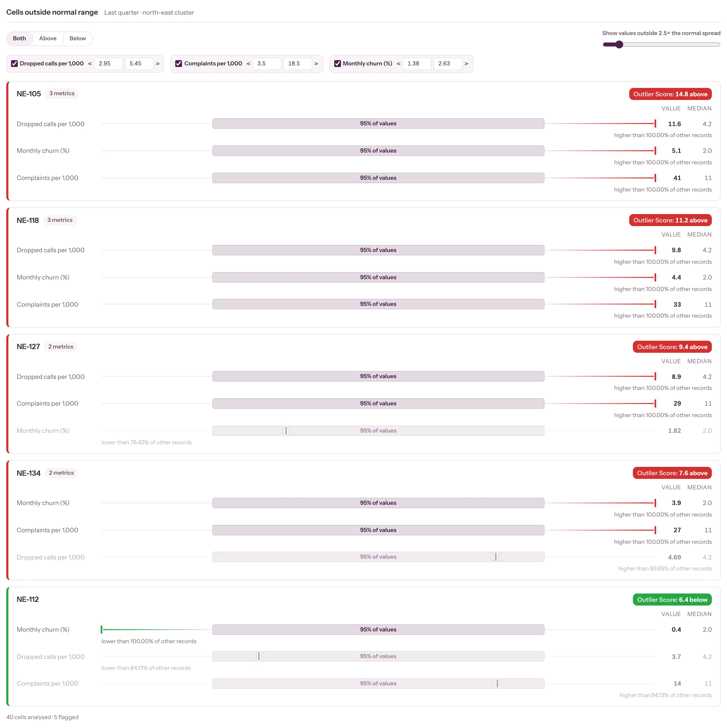This screenshot has height=728, width=727.
Task: Click NE-105 complaints value 41
Action: [677, 178]
